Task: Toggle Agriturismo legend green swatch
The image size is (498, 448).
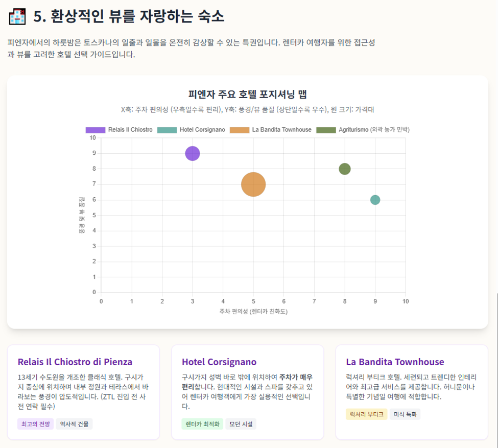Action: (326, 130)
